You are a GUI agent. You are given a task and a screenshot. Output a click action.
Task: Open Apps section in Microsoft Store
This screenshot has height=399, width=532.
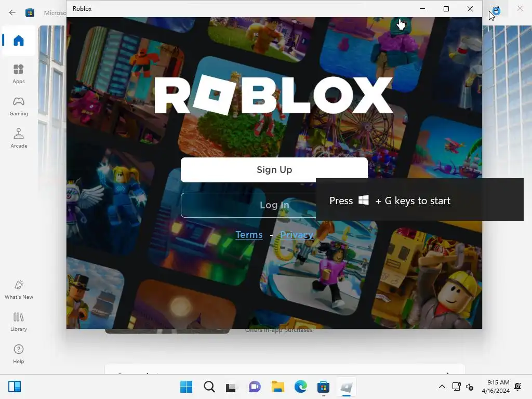(x=19, y=74)
